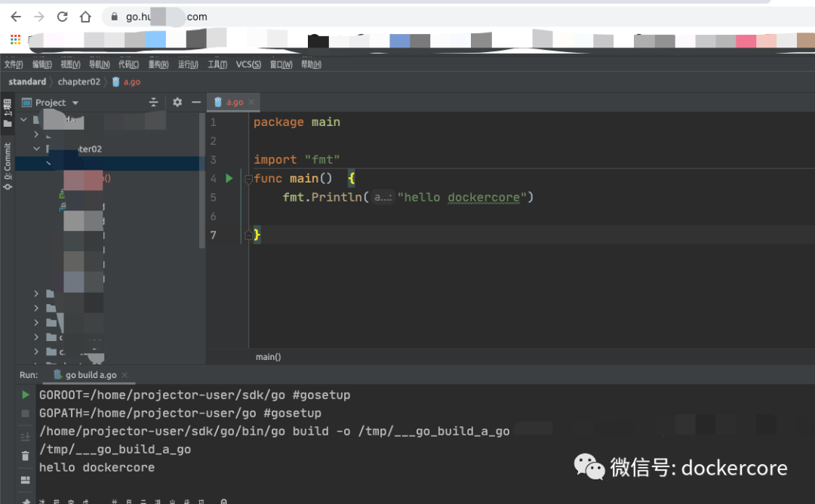The width and height of the screenshot is (815, 504).
Task: Toggle the 1: 项目 tool window button
Action: [8, 112]
